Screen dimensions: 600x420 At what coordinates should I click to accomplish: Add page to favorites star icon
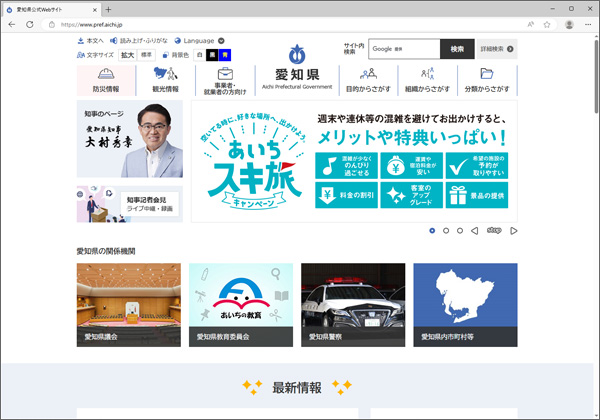pyautogui.click(x=547, y=24)
